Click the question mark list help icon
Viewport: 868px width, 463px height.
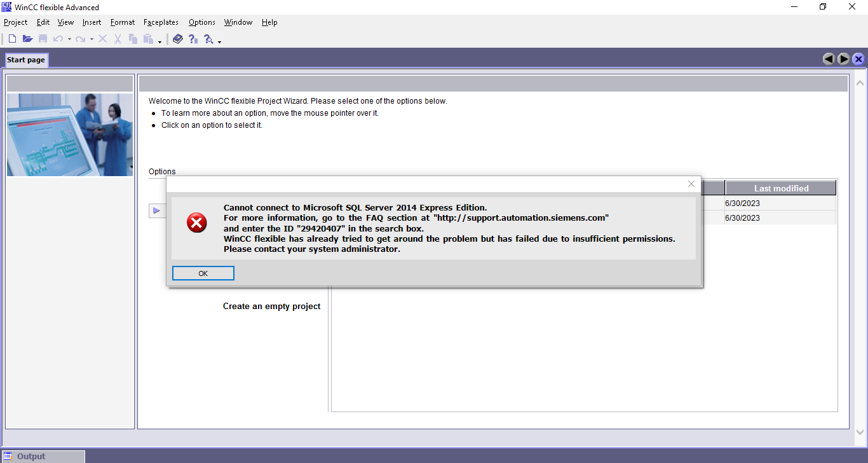coord(193,39)
